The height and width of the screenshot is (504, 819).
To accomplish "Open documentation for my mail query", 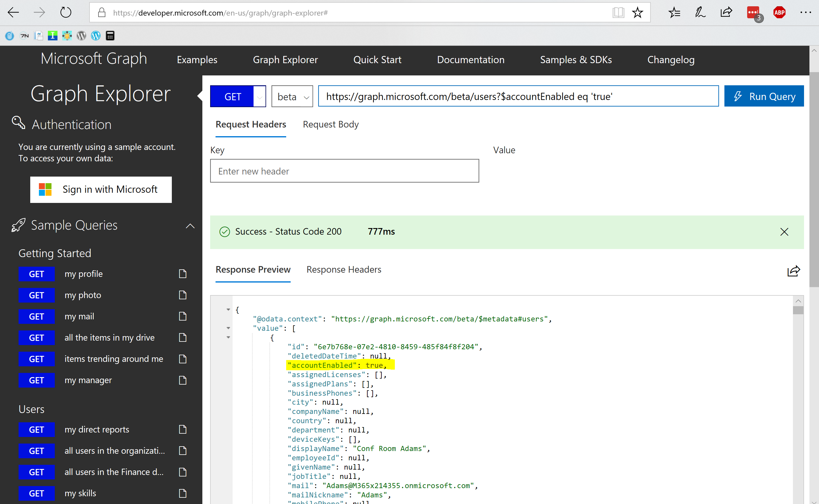I will pyautogui.click(x=182, y=316).
